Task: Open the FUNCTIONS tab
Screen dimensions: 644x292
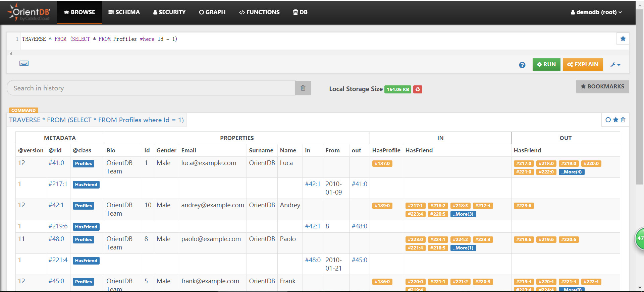Action: [x=259, y=12]
